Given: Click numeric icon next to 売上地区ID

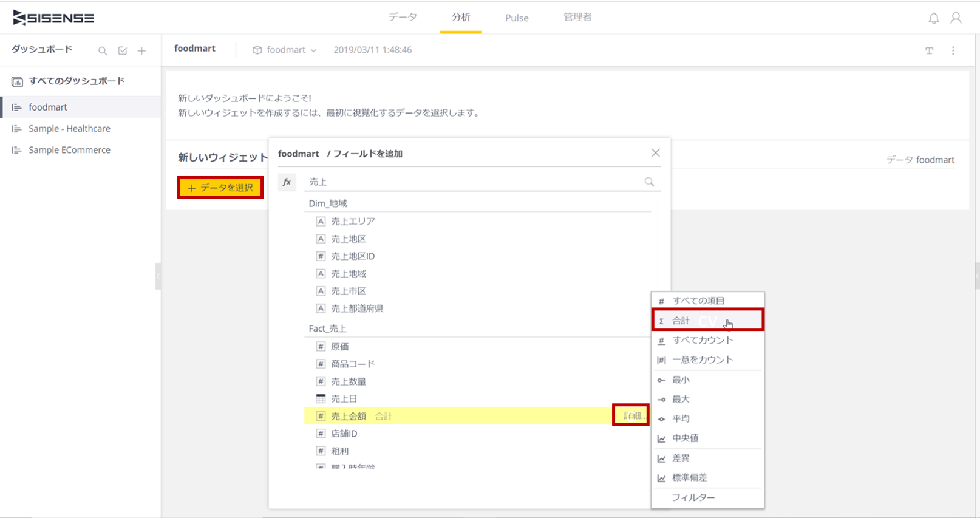Looking at the screenshot, I should [x=321, y=256].
